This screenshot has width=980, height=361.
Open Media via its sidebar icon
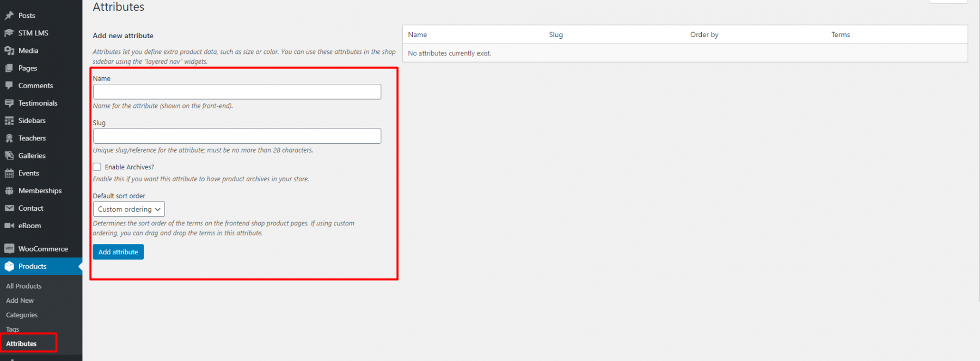[x=9, y=51]
